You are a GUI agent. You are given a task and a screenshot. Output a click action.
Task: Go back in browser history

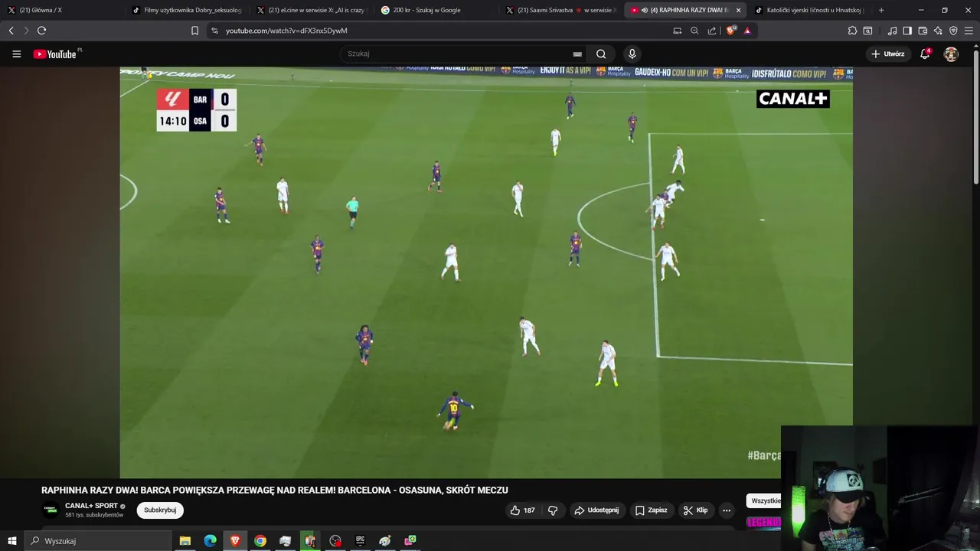pyautogui.click(x=11, y=31)
